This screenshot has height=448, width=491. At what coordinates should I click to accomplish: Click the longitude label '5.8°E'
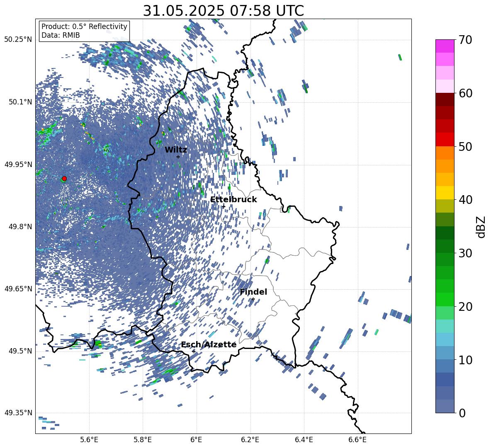point(143,440)
